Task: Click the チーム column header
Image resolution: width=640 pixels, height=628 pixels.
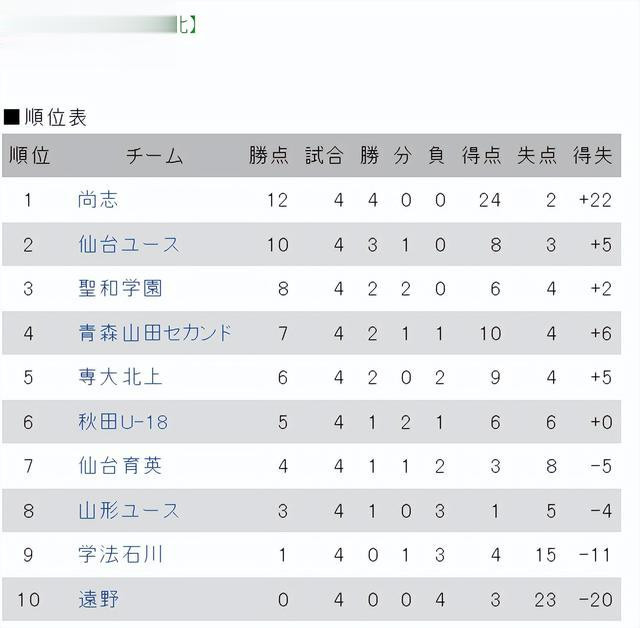Action: point(155,156)
